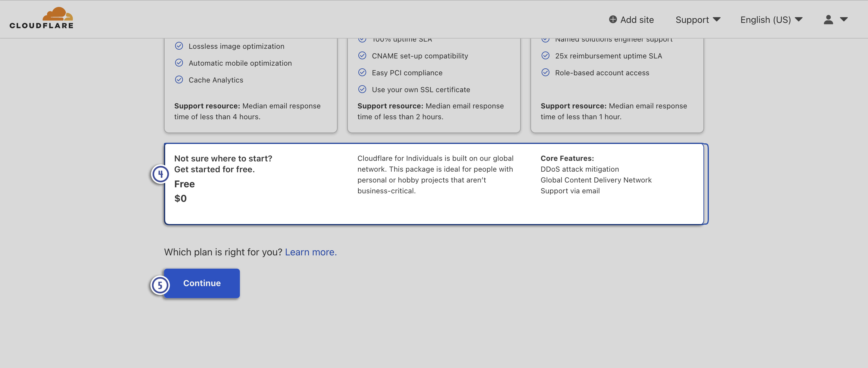The width and height of the screenshot is (868, 368).
Task: Click the user account profile icon
Action: tap(828, 20)
